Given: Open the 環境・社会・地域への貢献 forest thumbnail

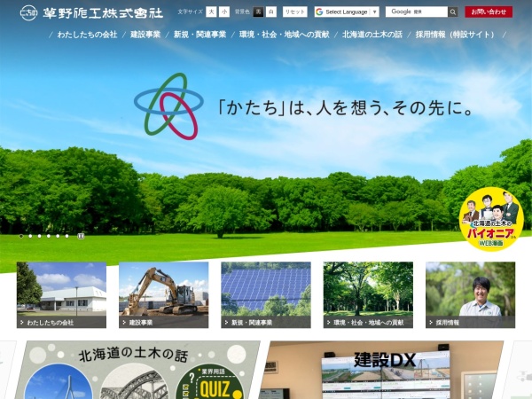Looking at the screenshot, I should [368, 295].
